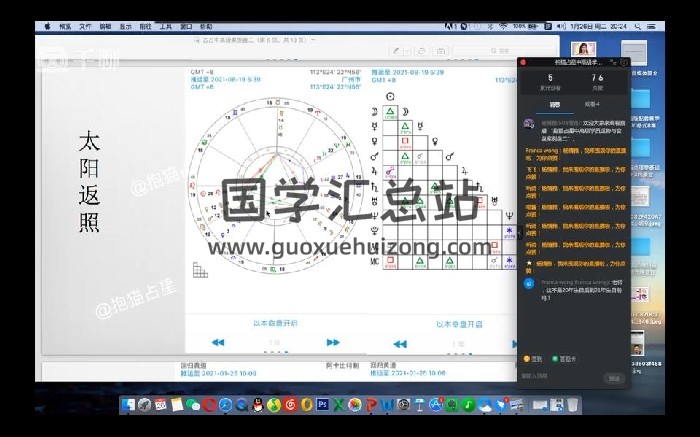700x437 pixels.
Task: Open the yellow Notes app in dock
Action: pyautogui.click(x=177, y=405)
